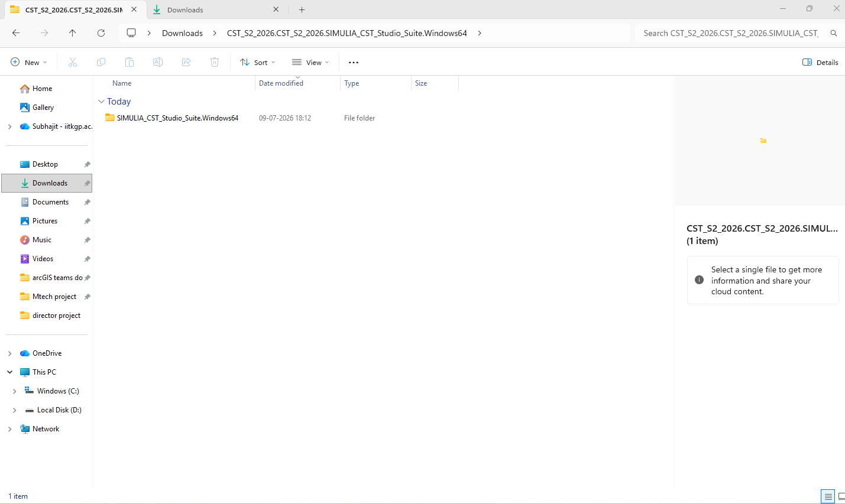Open the New dropdown menu
The image size is (845, 504).
tap(29, 62)
